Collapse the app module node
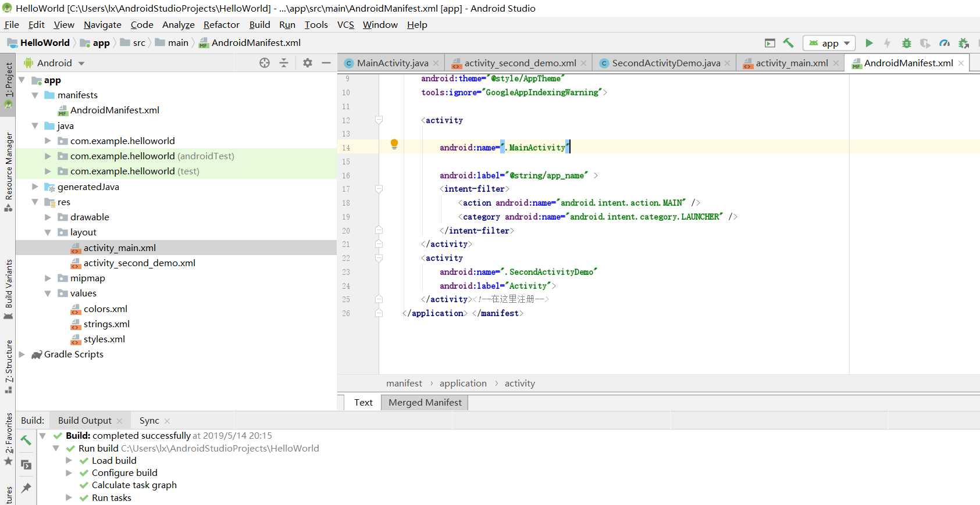Screen dimensions: 980x505 point(22,80)
